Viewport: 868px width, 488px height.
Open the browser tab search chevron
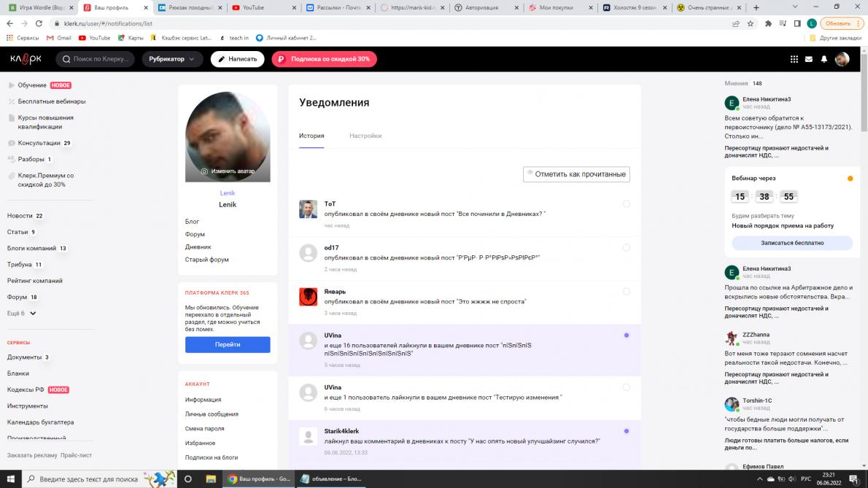tap(795, 8)
